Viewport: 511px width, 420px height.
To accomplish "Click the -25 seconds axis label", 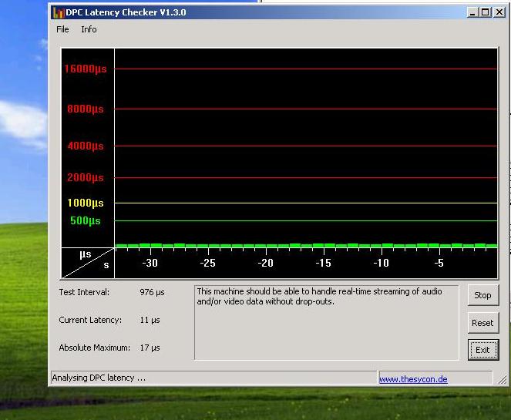I will click(208, 263).
